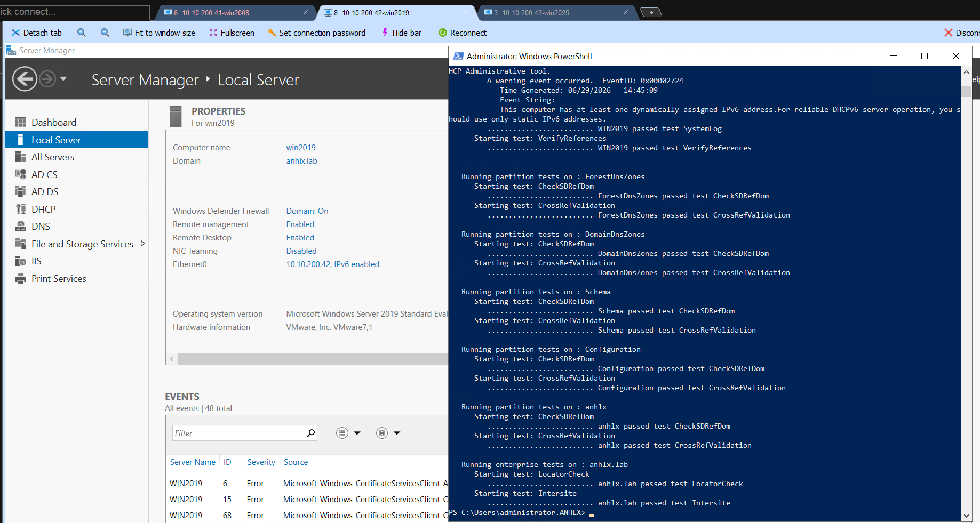Click Fit to window size

click(x=159, y=33)
